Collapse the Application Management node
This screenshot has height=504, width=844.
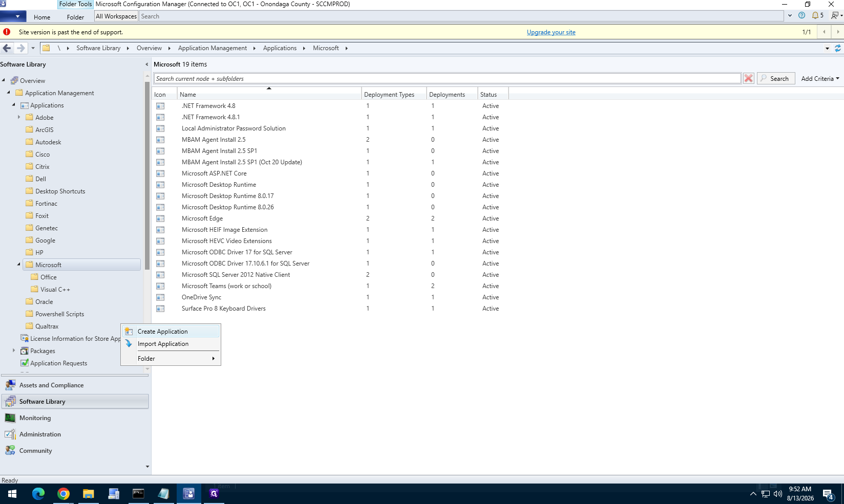coord(9,93)
